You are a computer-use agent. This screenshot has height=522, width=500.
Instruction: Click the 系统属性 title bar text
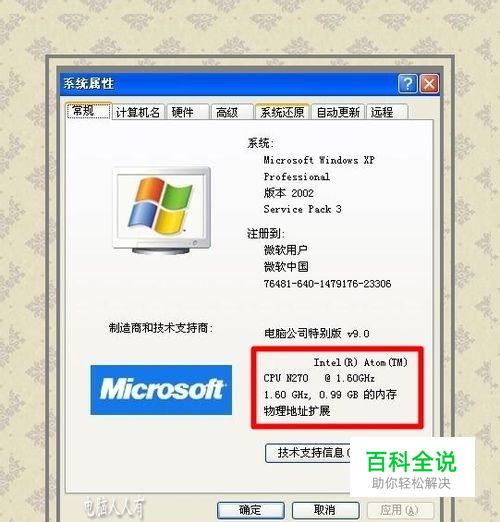pyautogui.click(x=89, y=83)
